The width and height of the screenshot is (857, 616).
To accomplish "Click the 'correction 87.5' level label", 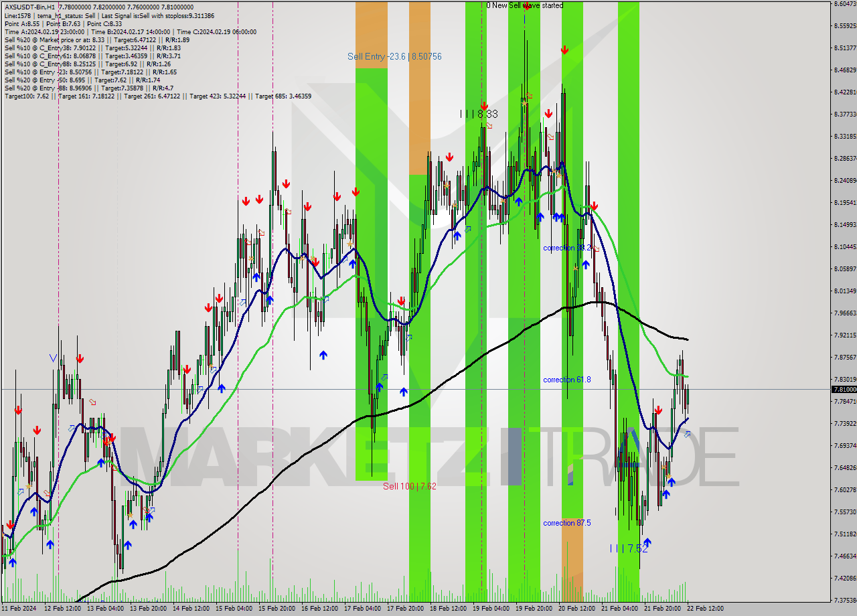I will pyautogui.click(x=567, y=523).
